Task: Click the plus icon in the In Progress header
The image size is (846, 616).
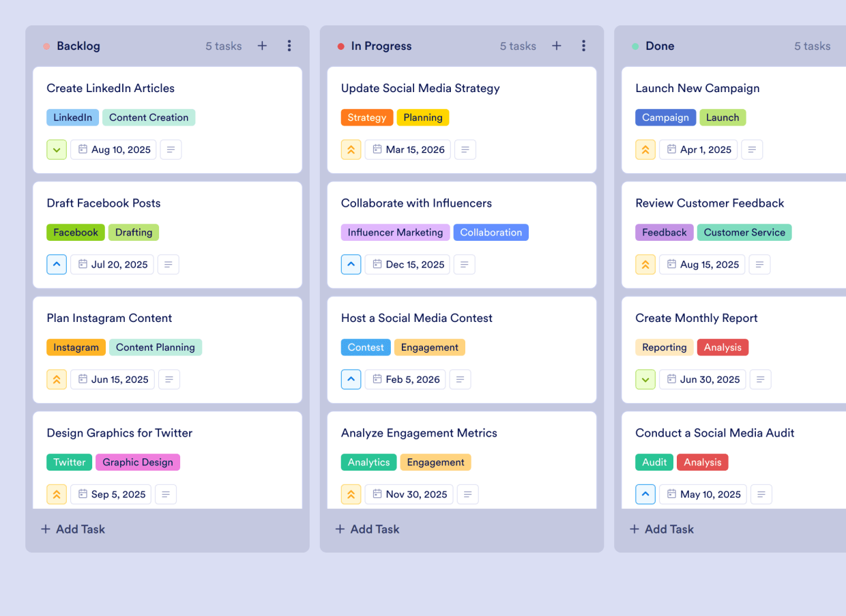Action: click(556, 46)
